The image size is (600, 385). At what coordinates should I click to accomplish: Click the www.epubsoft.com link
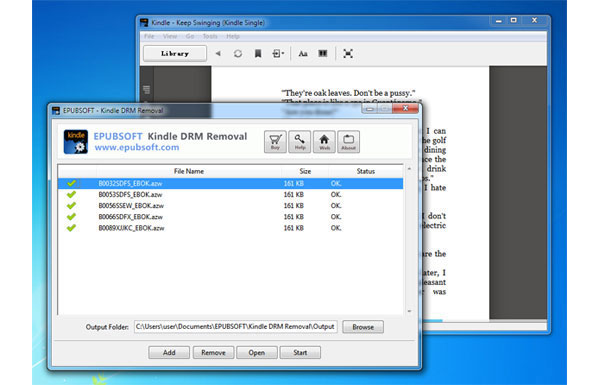[137, 147]
